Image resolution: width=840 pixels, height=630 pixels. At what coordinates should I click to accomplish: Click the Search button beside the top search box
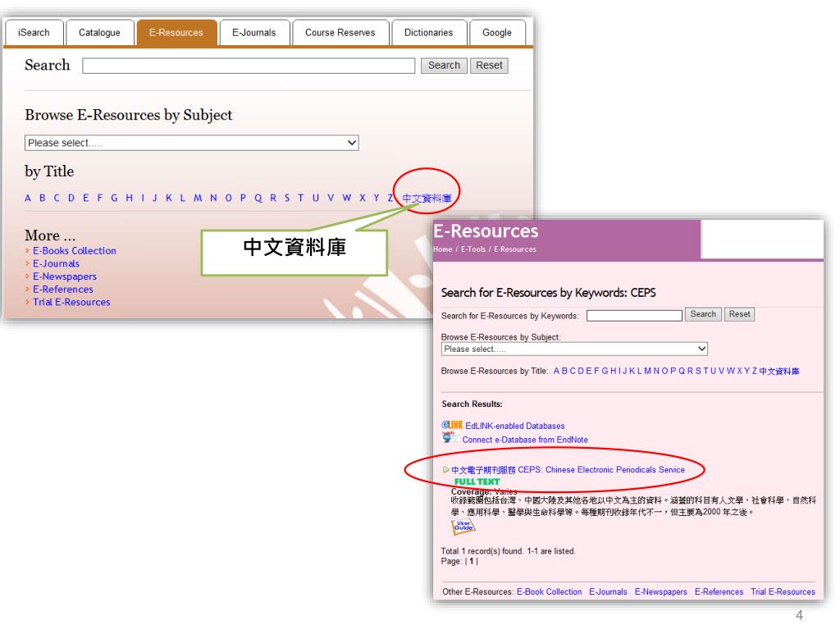click(x=444, y=66)
